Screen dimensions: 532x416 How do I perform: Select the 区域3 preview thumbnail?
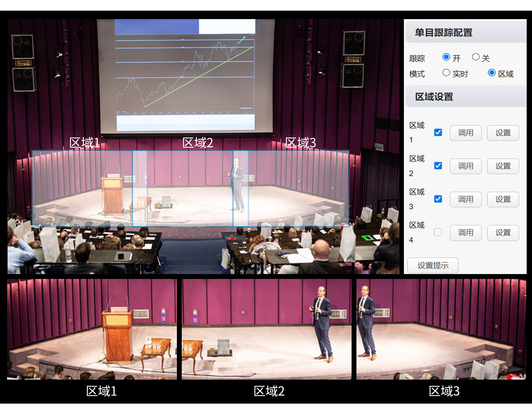[441, 329]
